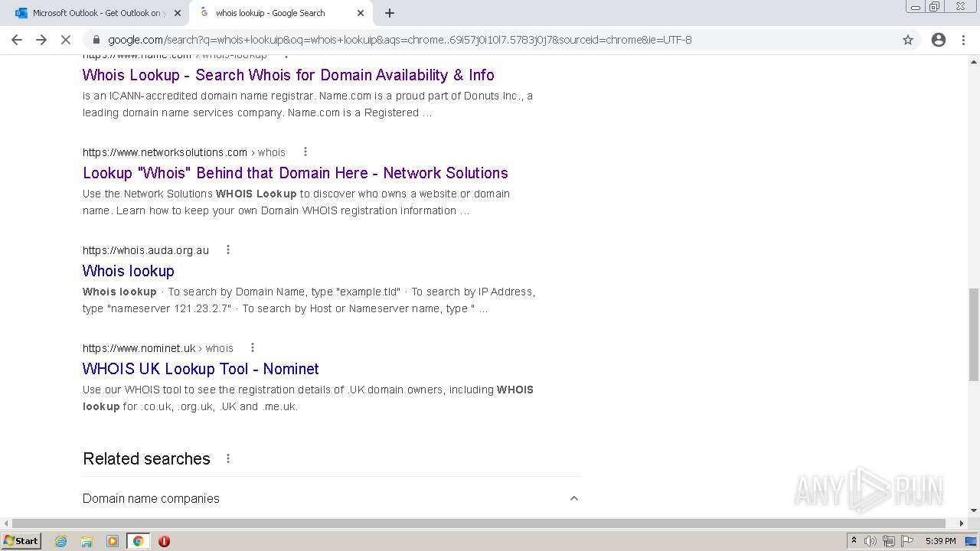Open the Chrome three-dot menu
The image size is (980, 551).
pyautogui.click(x=963, y=40)
